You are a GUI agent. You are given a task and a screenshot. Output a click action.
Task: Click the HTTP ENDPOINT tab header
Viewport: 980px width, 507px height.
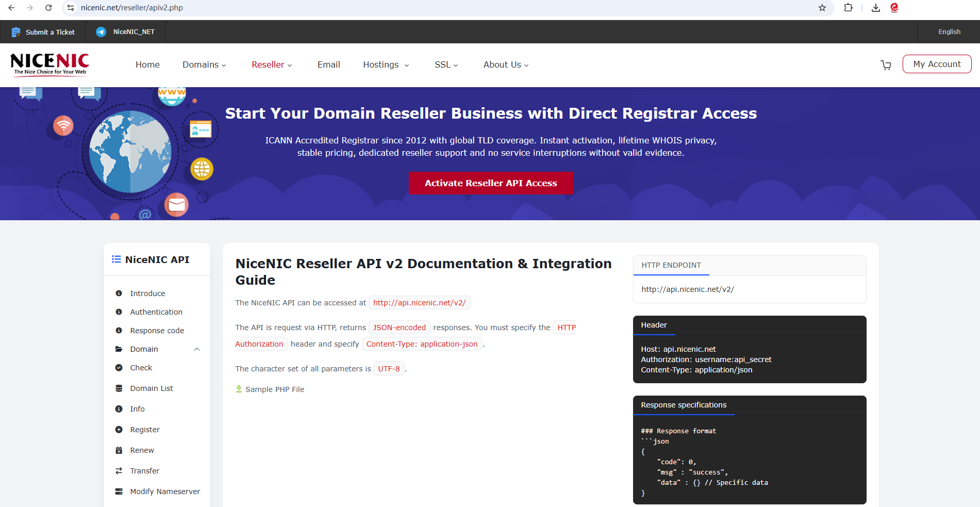coord(671,265)
